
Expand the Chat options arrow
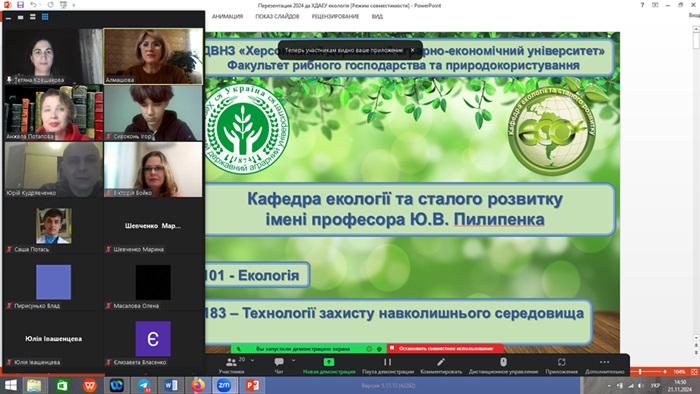click(293, 360)
